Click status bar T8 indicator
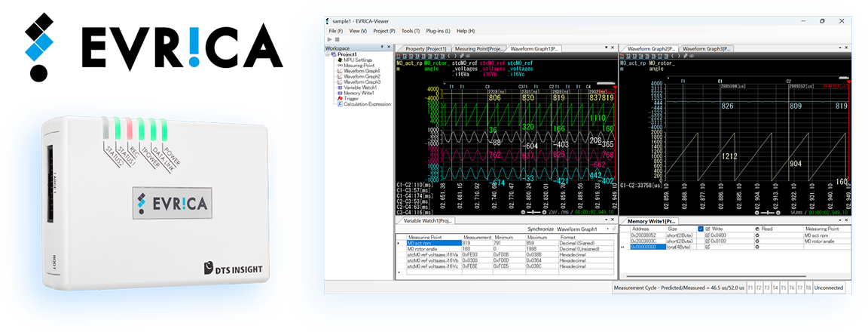The width and height of the screenshot is (868, 332). (x=808, y=287)
